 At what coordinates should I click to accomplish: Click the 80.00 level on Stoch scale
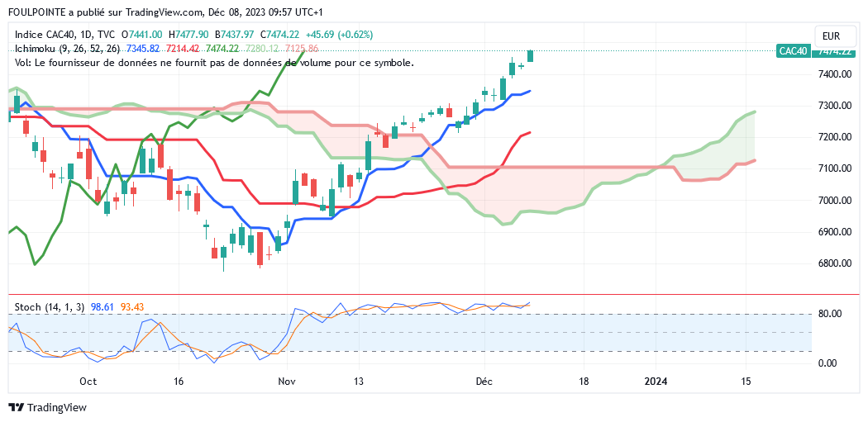point(830,314)
